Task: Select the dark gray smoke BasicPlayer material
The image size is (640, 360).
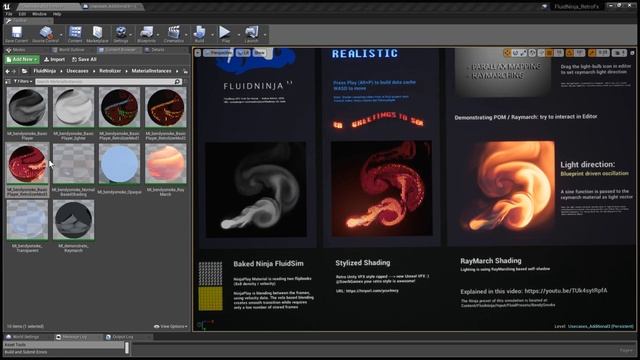Action: tap(27, 107)
